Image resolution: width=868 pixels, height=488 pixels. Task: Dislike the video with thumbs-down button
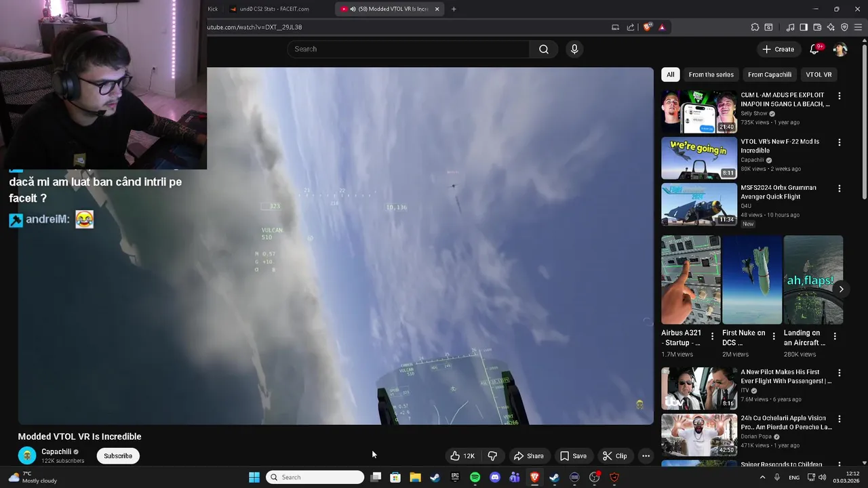coord(492,456)
